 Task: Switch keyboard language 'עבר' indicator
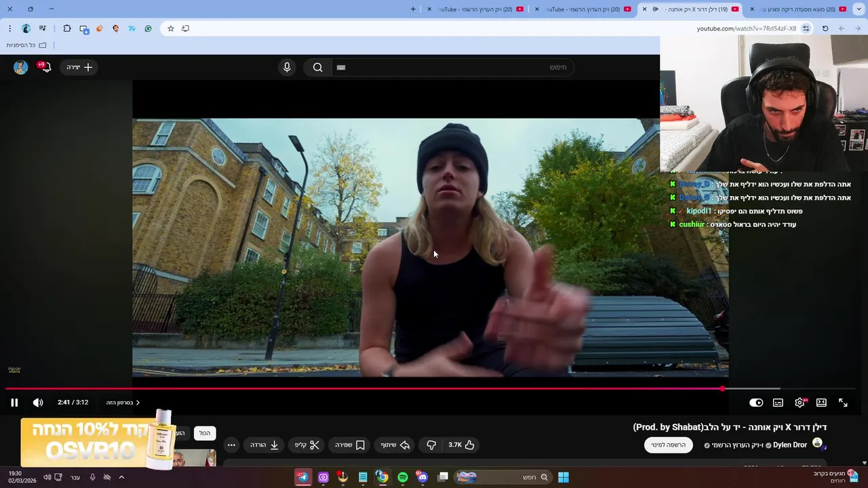pos(75,477)
